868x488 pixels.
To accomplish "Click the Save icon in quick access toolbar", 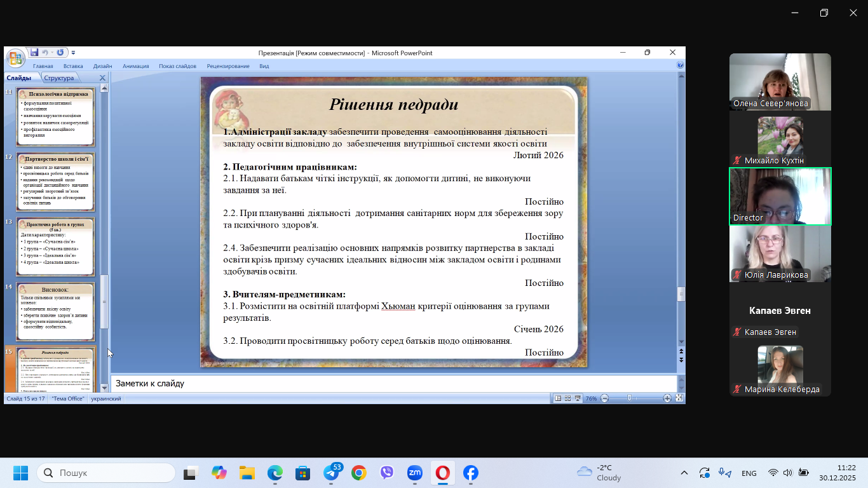I will (34, 53).
